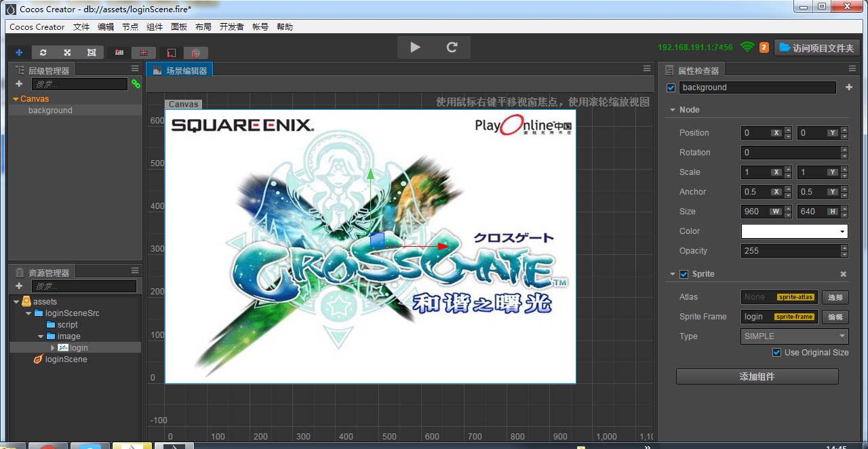Click the 选择 button next to Atlas
868x449 pixels.
point(835,297)
